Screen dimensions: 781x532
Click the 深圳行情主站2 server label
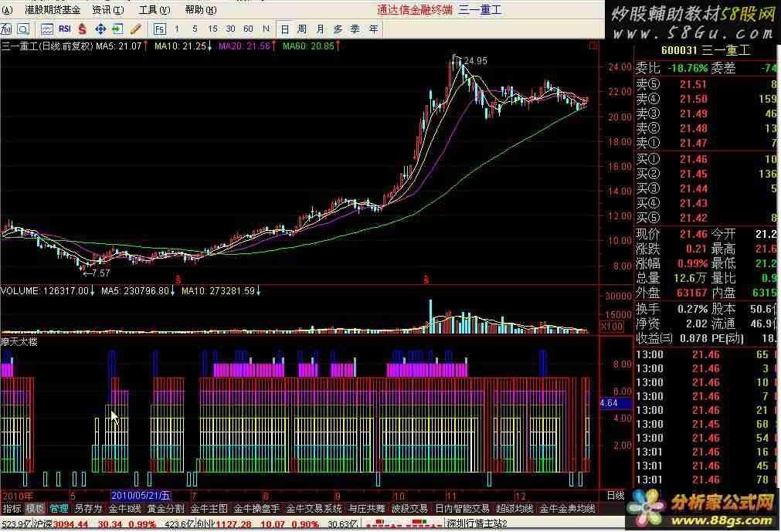tap(477, 524)
